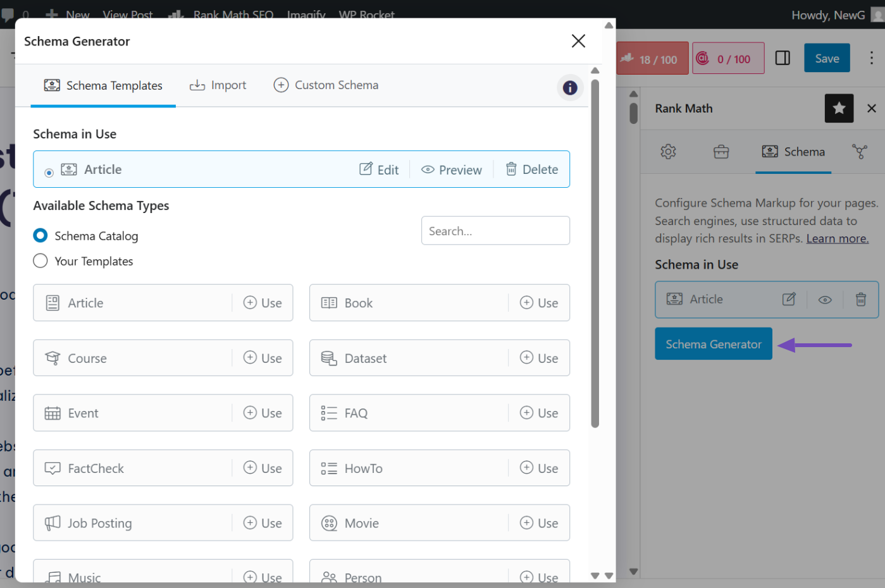Click the schema Search input field
Screen dimensions: 885x588
[495, 231]
